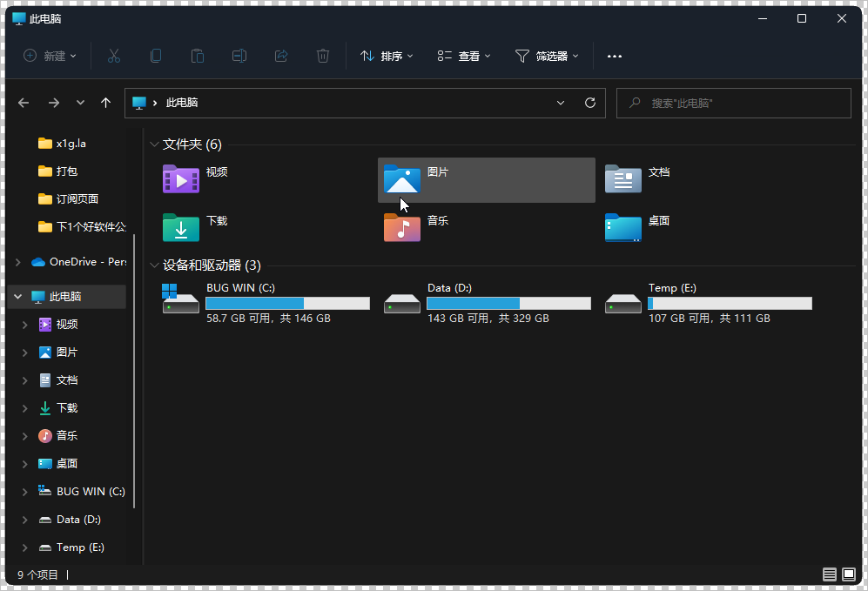Open the 筛选器 filter menu
Image resolution: width=868 pixels, height=591 pixels.
click(x=547, y=56)
